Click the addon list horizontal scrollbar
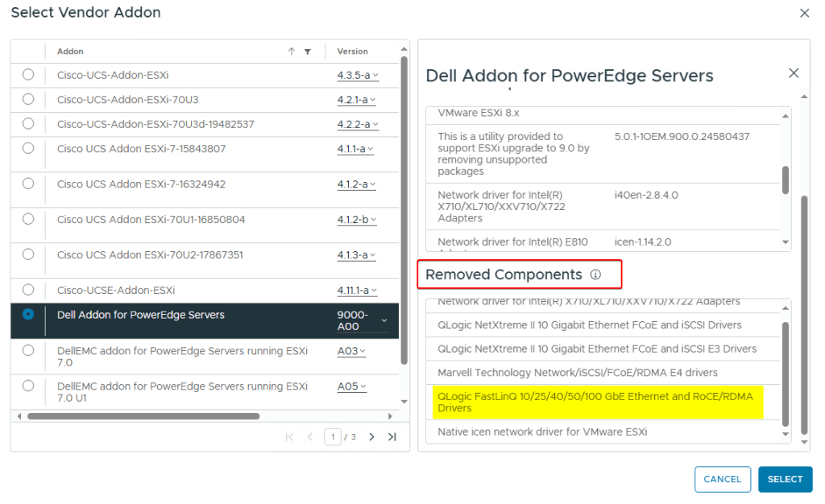Viewport: 825px width, 504px height. (x=143, y=416)
